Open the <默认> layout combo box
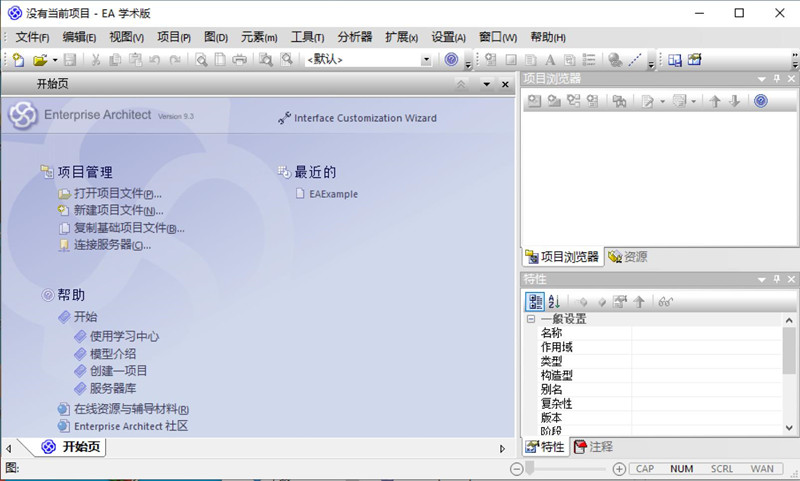This screenshot has height=481, width=800. pos(368,60)
